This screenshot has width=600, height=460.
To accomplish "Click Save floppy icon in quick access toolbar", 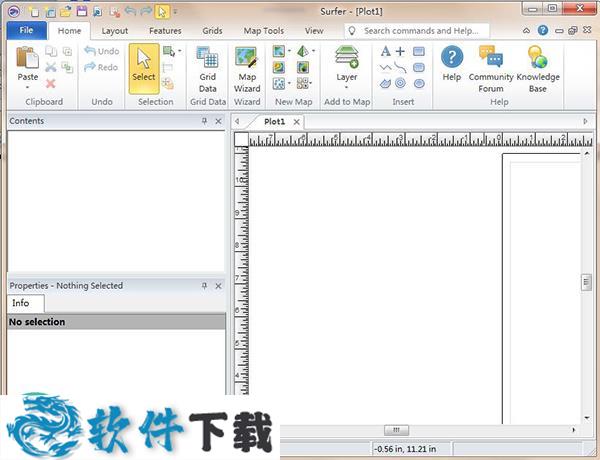I will click(82, 11).
